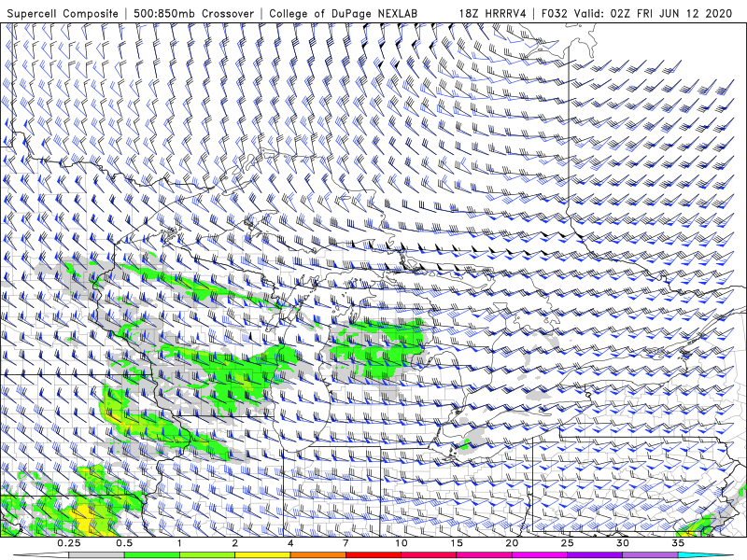Click the 'F032' forecast hour label
Screen dimensions: 747x560
pos(554,13)
